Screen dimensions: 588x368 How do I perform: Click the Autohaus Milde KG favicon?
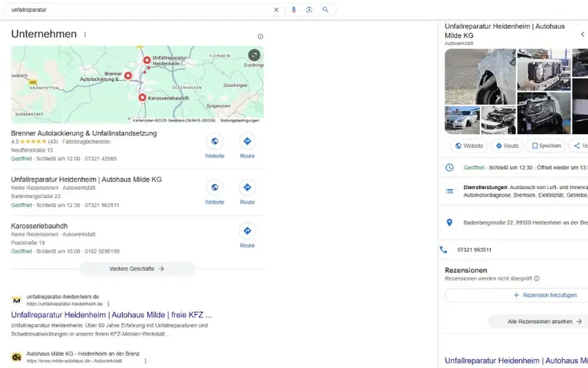16,357
